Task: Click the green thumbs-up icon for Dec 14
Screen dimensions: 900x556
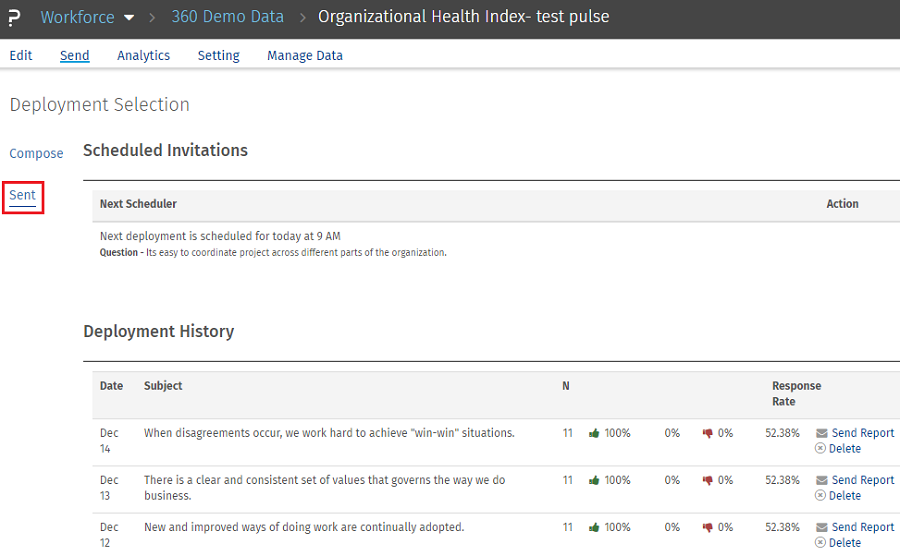Action: click(x=594, y=433)
